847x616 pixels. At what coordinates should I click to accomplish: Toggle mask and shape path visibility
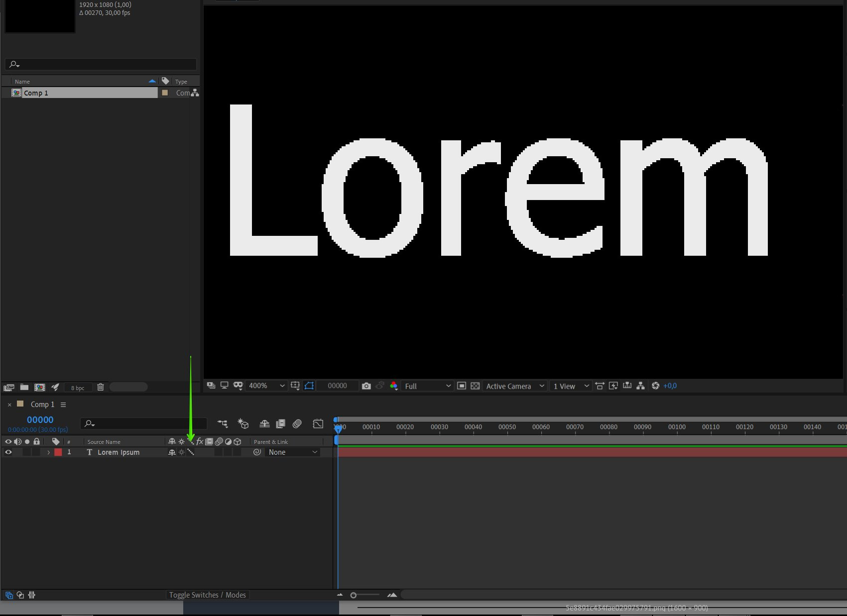pos(309,386)
